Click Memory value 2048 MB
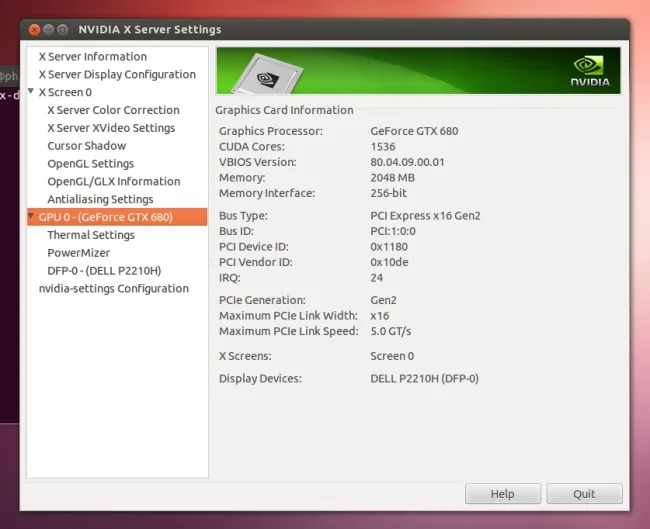The height and width of the screenshot is (529, 650). pyautogui.click(x=392, y=177)
